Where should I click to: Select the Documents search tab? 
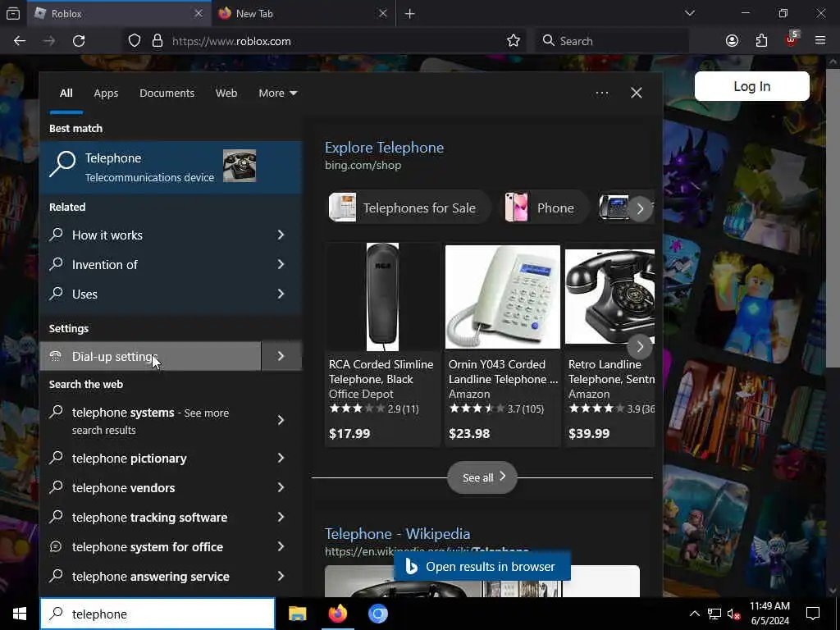tap(167, 94)
